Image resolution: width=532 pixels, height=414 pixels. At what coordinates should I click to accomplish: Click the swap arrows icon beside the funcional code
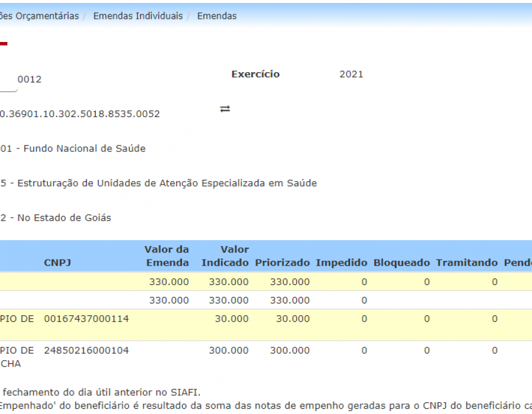coord(225,109)
